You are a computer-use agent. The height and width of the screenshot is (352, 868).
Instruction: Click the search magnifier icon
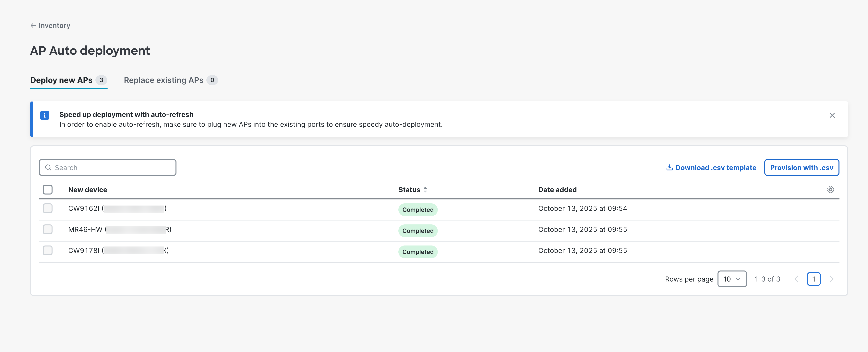click(x=48, y=168)
